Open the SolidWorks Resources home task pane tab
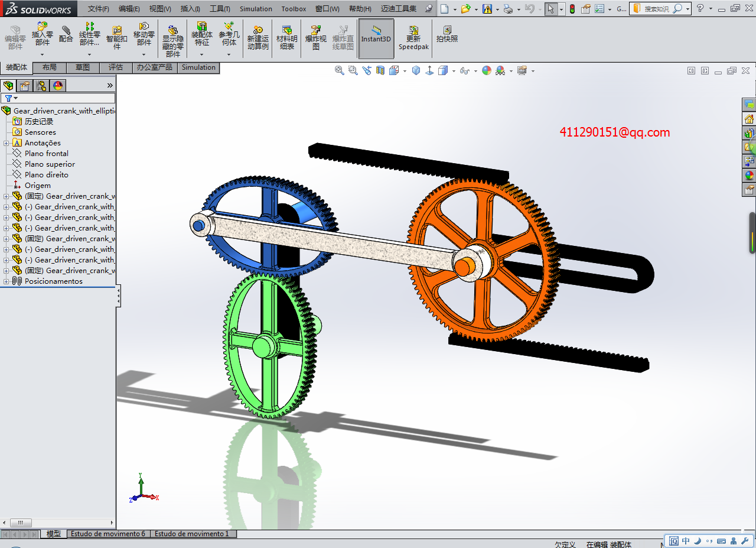756x548 pixels. click(749, 118)
